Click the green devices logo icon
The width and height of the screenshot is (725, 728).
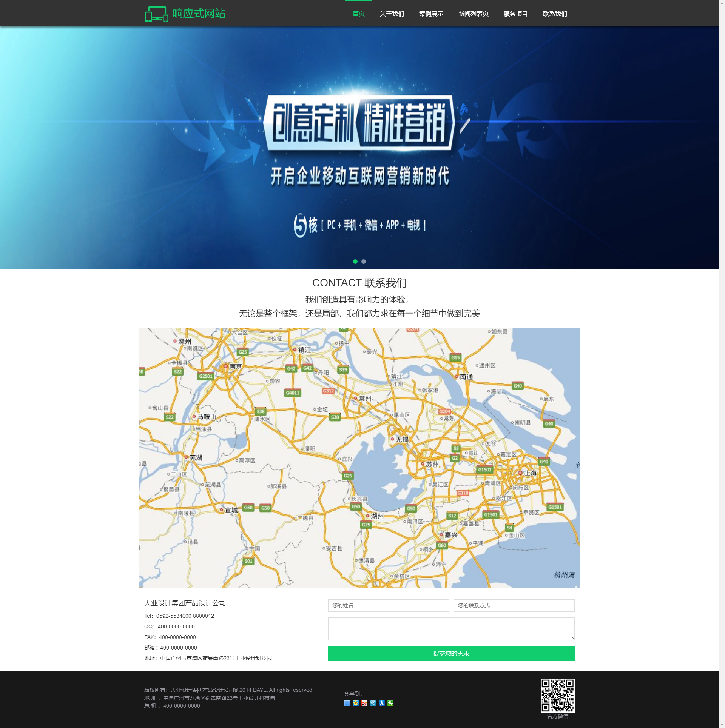coord(156,14)
